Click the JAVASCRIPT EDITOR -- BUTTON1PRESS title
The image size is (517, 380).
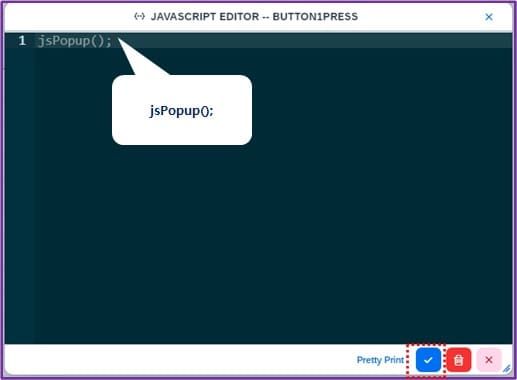[x=254, y=16]
